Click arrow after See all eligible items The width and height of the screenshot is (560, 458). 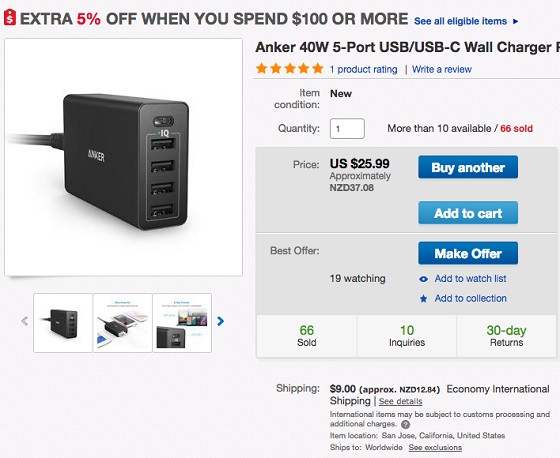(x=515, y=21)
